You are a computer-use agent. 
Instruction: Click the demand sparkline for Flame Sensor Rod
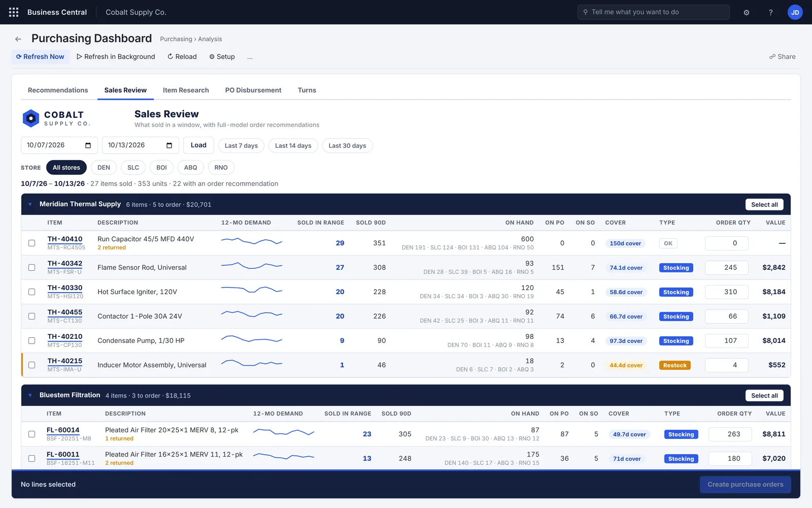252,265
